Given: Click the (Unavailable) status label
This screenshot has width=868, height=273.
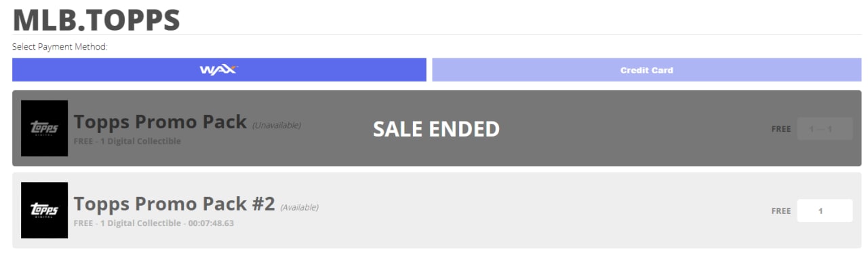Looking at the screenshot, I should point(277,125).
